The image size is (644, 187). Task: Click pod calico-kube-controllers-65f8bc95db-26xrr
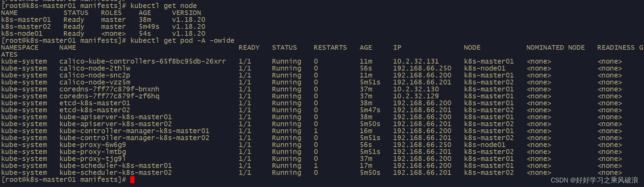(x=142, y=62)
